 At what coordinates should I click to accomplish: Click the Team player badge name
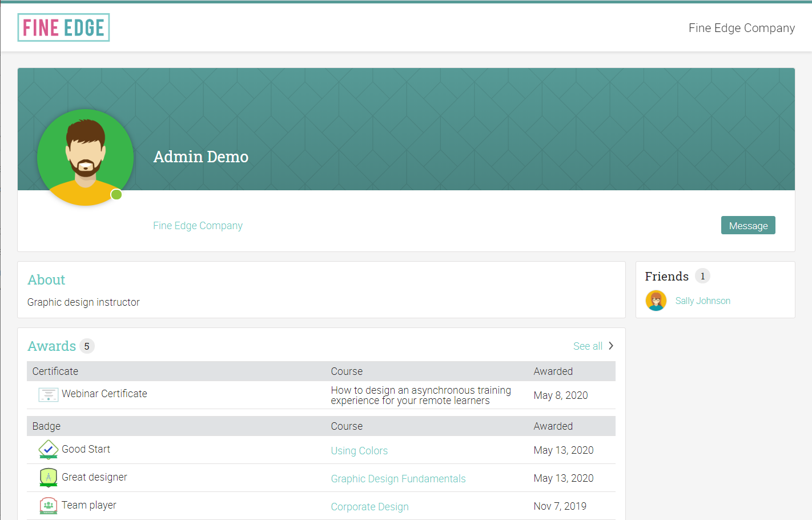(89, 505)
